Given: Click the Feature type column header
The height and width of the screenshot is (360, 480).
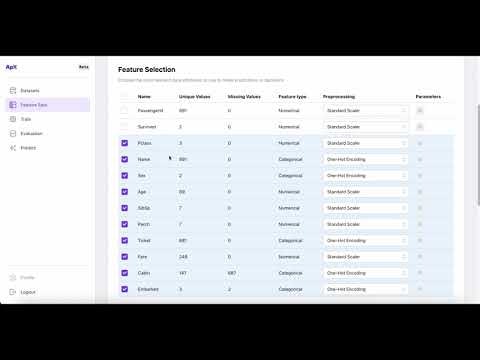Looking at the screenshot, I should [x=292, y=97].
